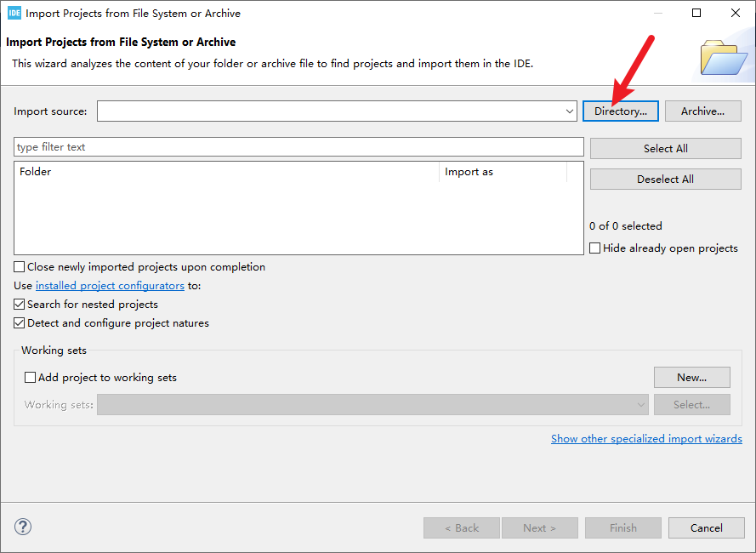Screen dimensions: 756x553
Task: Show other specialized import wizards
Action: click(x=646, y=439)
